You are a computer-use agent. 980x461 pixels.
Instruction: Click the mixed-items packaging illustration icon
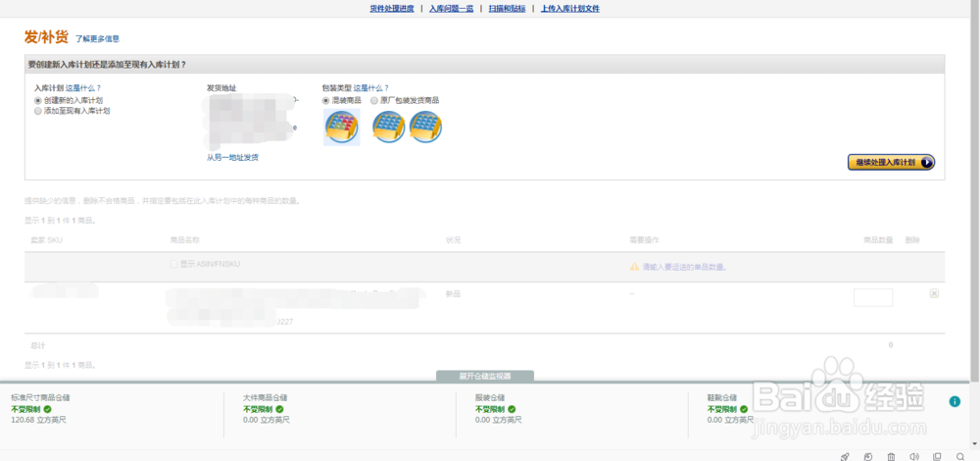pos(341,127)
